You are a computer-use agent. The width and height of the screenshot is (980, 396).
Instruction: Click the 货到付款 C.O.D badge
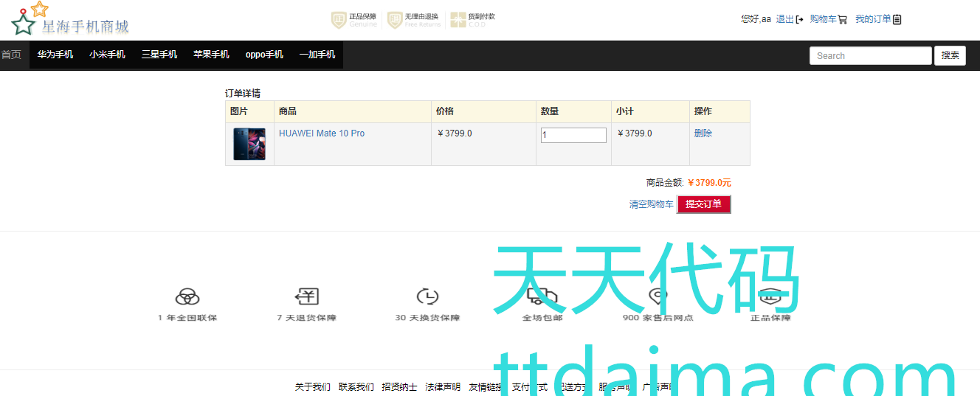[x=458, y=20]
